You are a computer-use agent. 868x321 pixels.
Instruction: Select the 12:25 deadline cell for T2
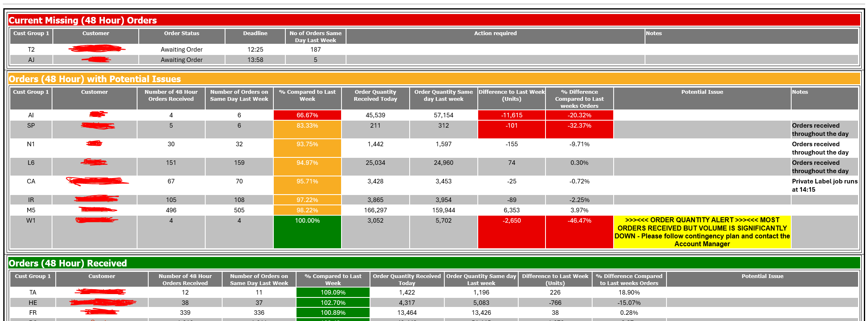(255, 50)
